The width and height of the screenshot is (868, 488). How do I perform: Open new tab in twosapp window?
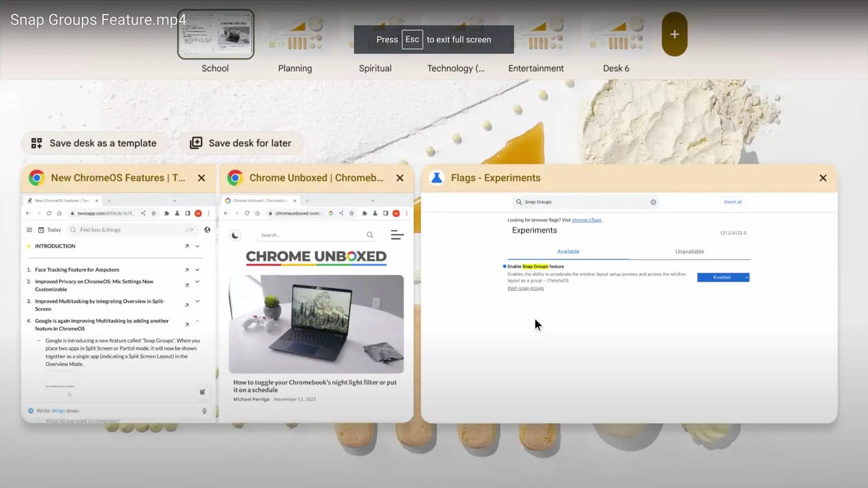tap(109, 201)
